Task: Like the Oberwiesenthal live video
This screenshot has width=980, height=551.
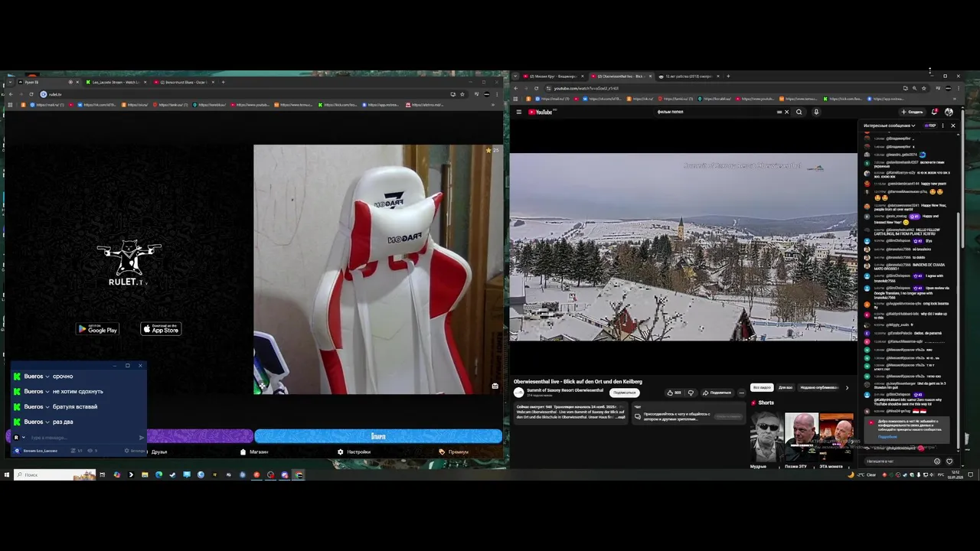Action: click(674, 393)
